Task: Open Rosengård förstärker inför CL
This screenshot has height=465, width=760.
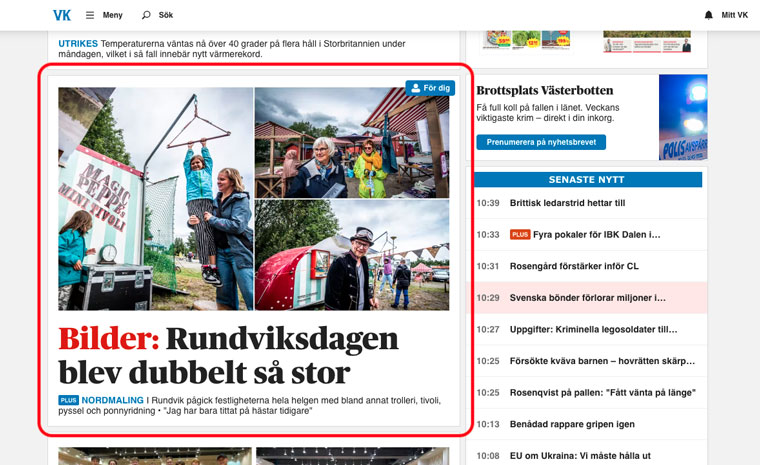Action: 574,266
